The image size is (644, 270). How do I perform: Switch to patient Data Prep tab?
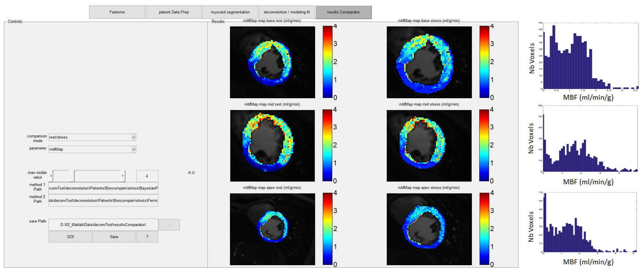tap(174, 12)
